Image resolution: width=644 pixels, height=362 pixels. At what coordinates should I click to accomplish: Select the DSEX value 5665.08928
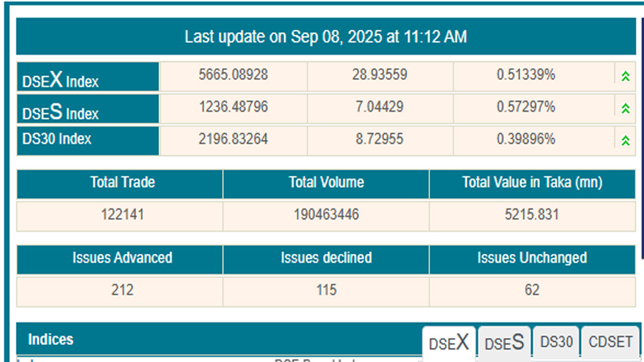tap(233, 75)
